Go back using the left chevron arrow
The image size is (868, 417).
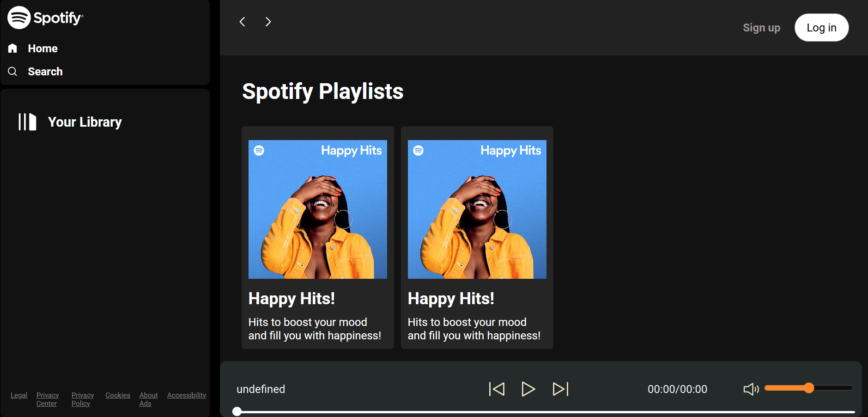click(242, 22)
